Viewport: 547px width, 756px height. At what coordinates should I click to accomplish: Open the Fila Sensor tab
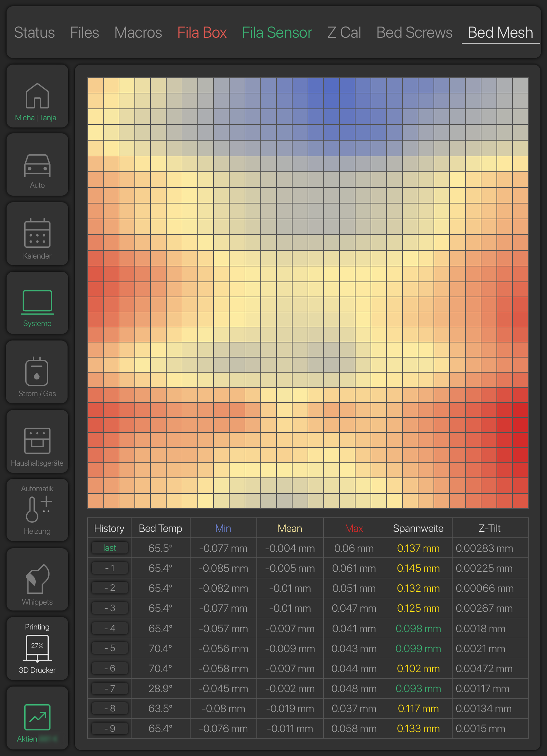(277, 33)
